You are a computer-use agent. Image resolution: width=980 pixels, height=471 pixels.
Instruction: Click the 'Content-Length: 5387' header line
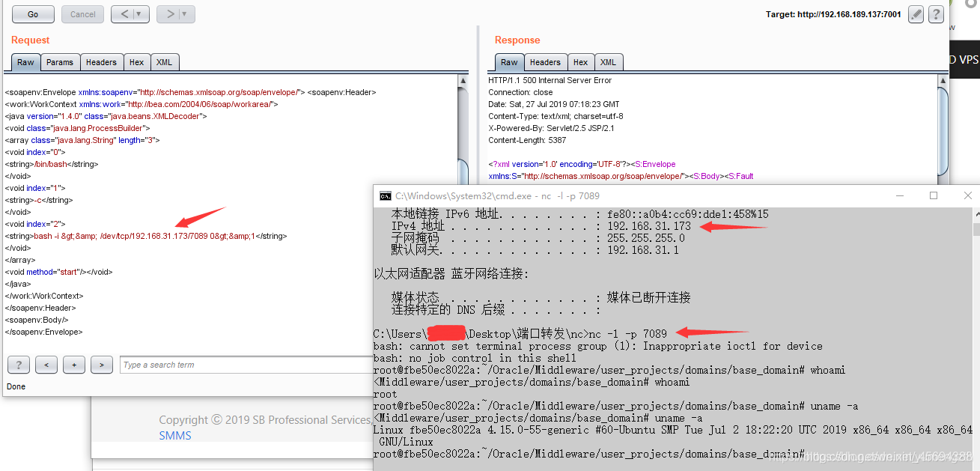(527, 140)
